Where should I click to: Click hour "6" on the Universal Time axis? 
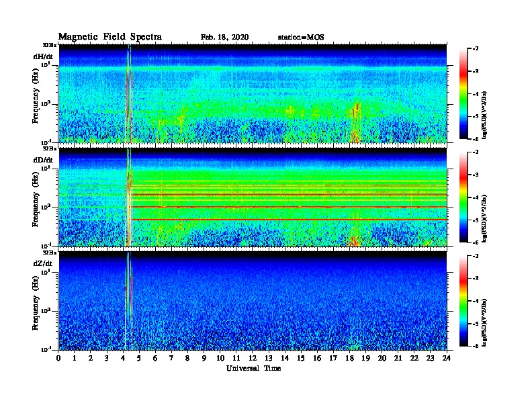point(155,359)
